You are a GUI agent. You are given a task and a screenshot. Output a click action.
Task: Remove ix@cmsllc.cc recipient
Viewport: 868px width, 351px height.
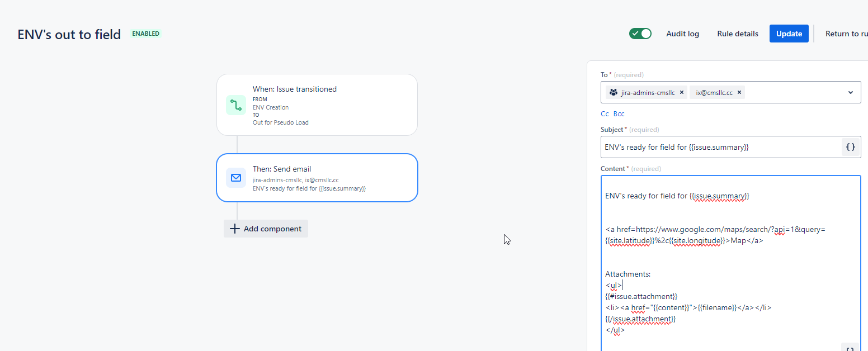point(739,93)
